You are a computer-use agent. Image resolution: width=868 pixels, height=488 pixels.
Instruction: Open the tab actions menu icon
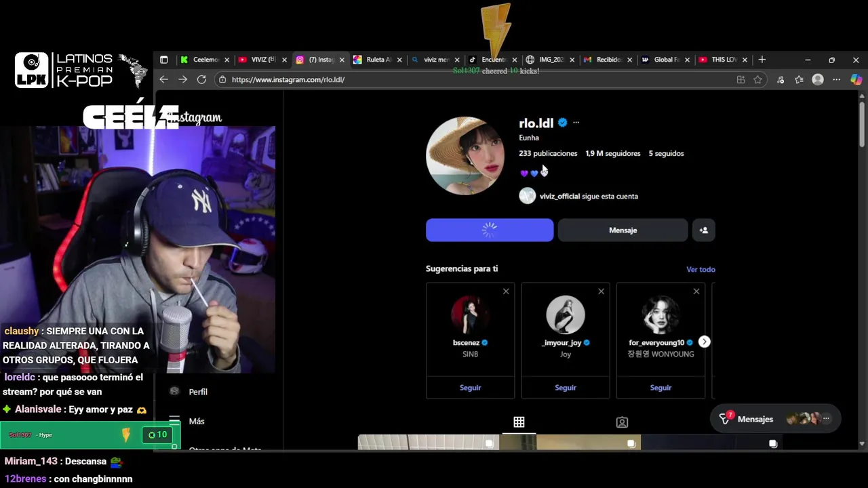[x=163, y=60]
